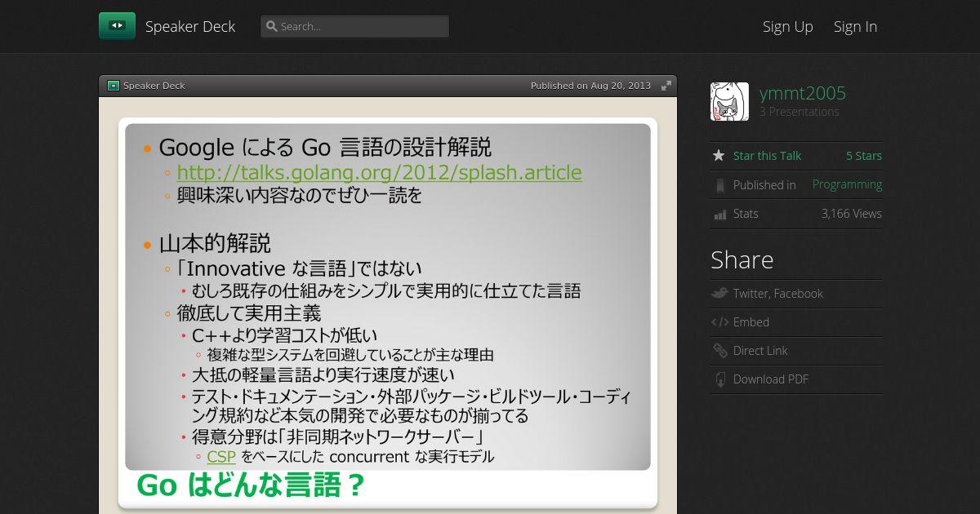Screen dimensions: 980x514
Task: Click the green Speaker Deck logo icon
Action: (x=117, y=26)
